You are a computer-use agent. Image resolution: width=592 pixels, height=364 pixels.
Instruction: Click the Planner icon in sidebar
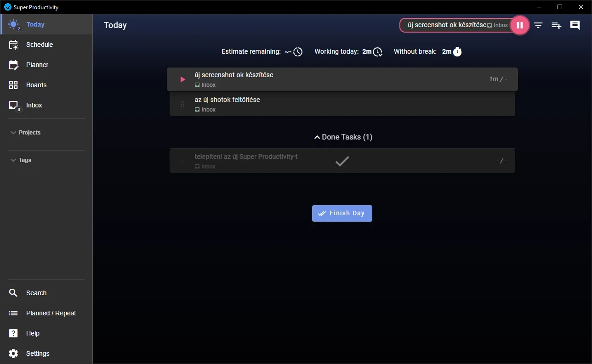point(14,65)
